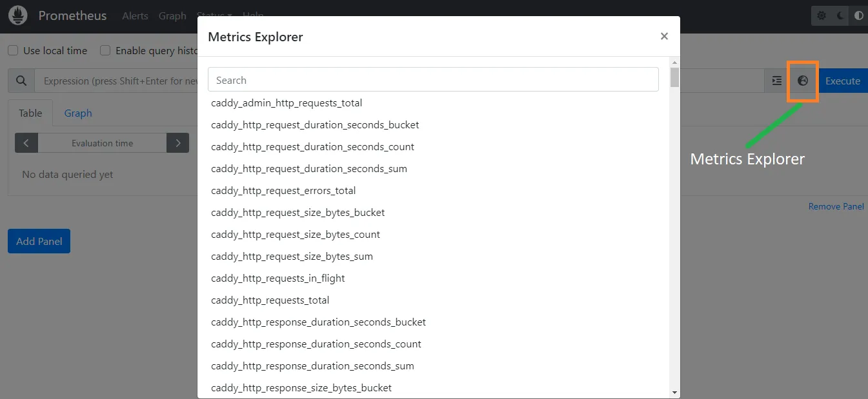
Task: Step evaluation time forward
Action: pyautogui.click(x=177, y=143)
